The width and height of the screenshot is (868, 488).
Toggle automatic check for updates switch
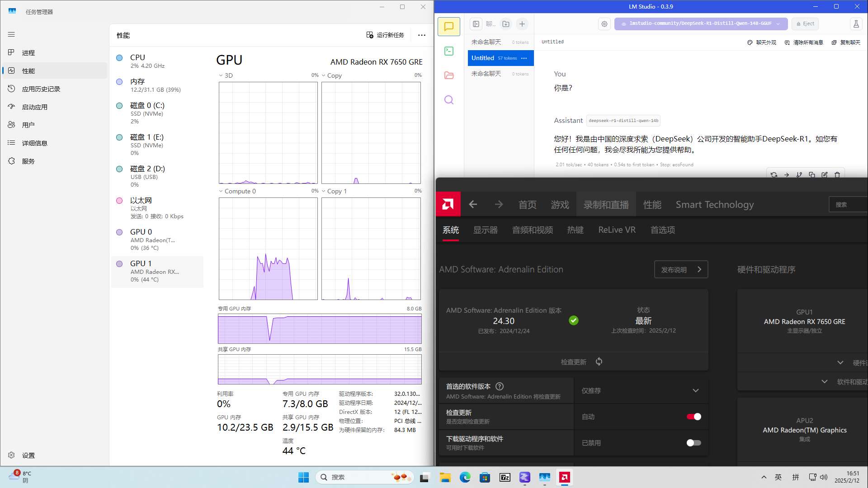(x=693, y=417)
